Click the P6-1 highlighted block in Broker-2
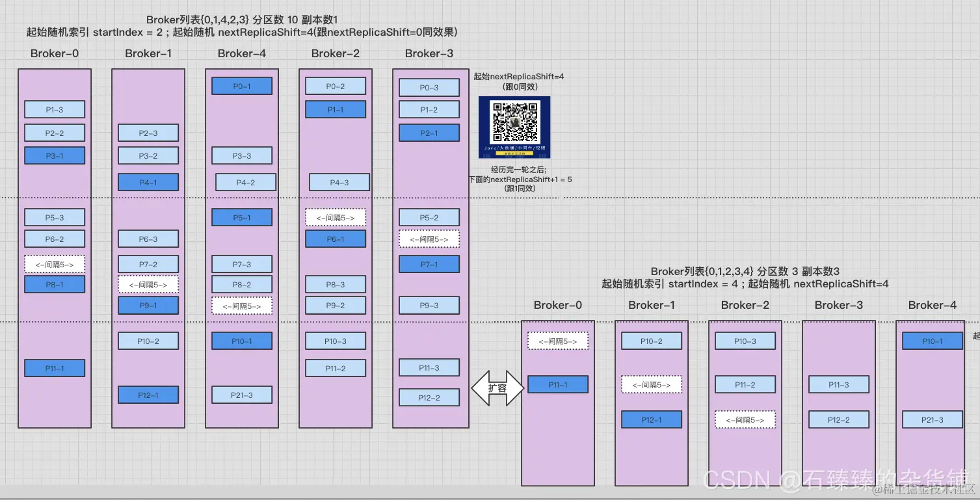 click(x=335, y=239)
